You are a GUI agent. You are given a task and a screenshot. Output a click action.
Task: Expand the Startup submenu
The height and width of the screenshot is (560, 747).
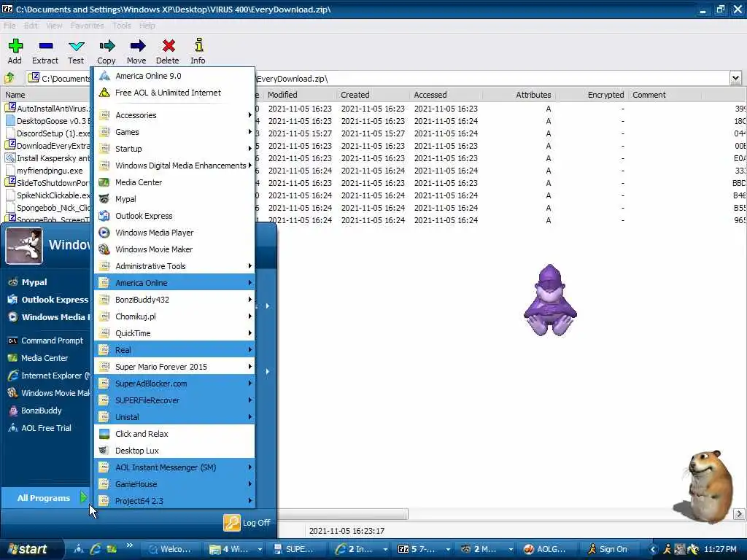point(175,149)
